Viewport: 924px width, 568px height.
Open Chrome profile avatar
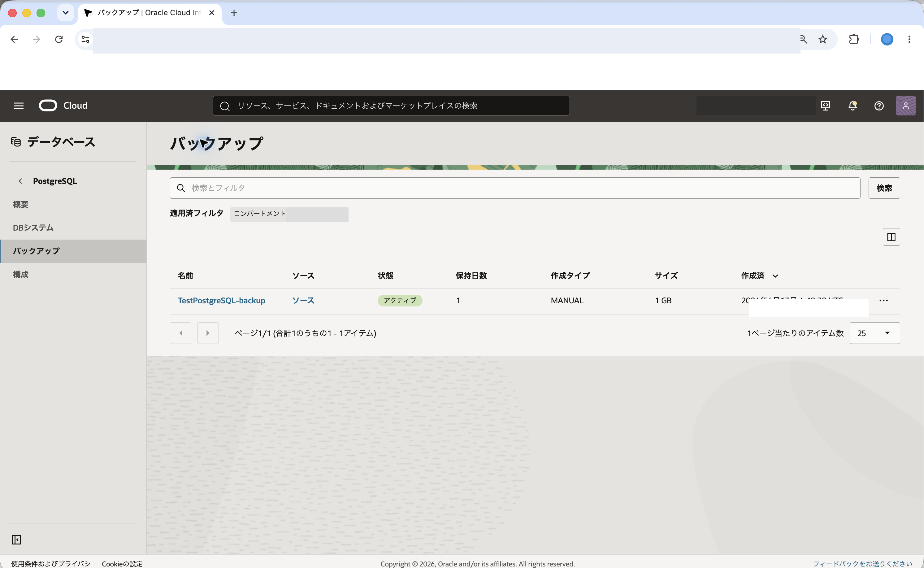point(887,39)
